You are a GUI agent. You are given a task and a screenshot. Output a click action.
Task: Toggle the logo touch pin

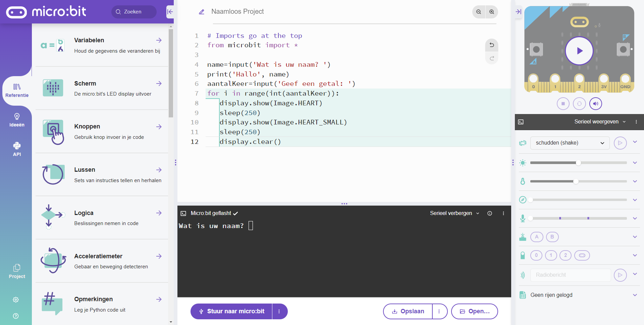click(x=582, y=255)
